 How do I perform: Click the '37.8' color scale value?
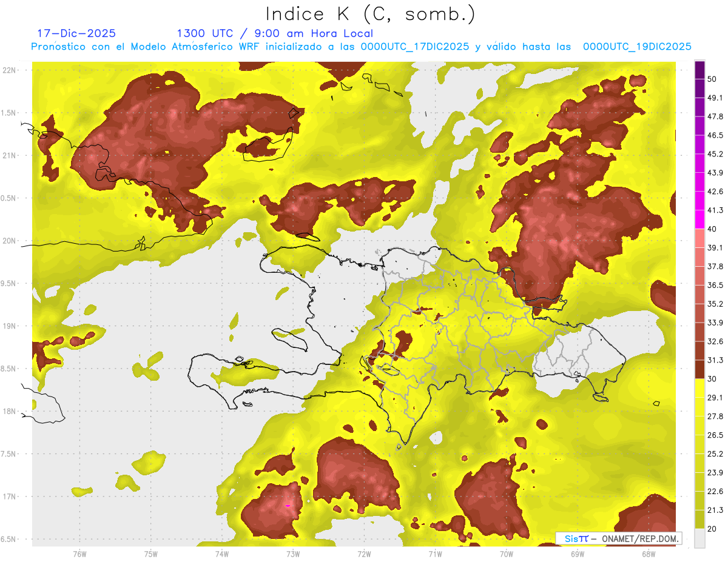715,266
